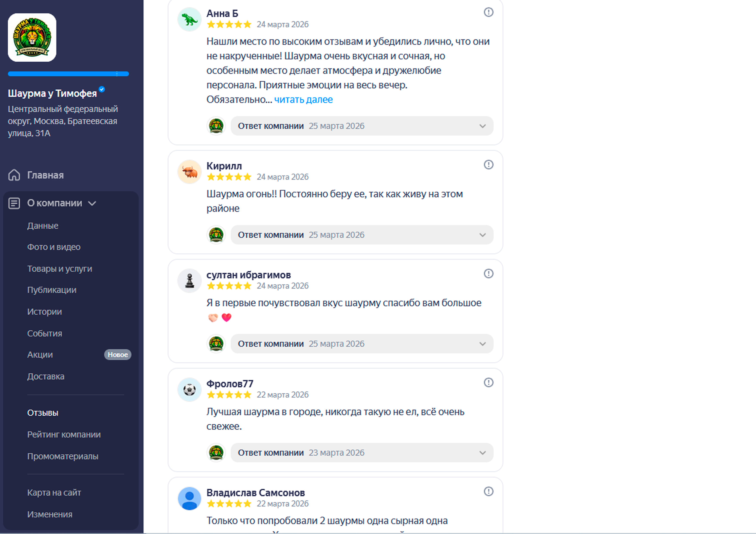Report Анна Б's review via exclamation icon
The image size is (756, 534).
click(488, 12)
